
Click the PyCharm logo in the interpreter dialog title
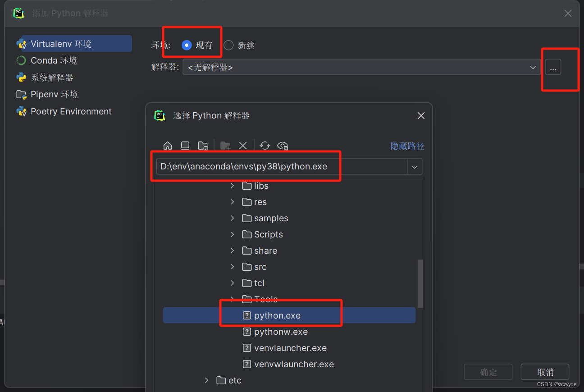[x=160, y=115]
